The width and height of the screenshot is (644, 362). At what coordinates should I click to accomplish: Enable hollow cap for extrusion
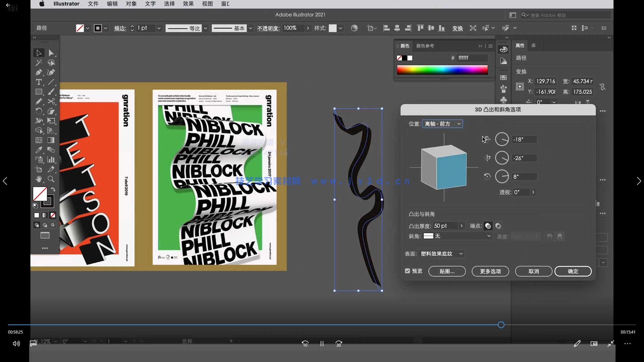pyautogui.click(x=498, y=226)
